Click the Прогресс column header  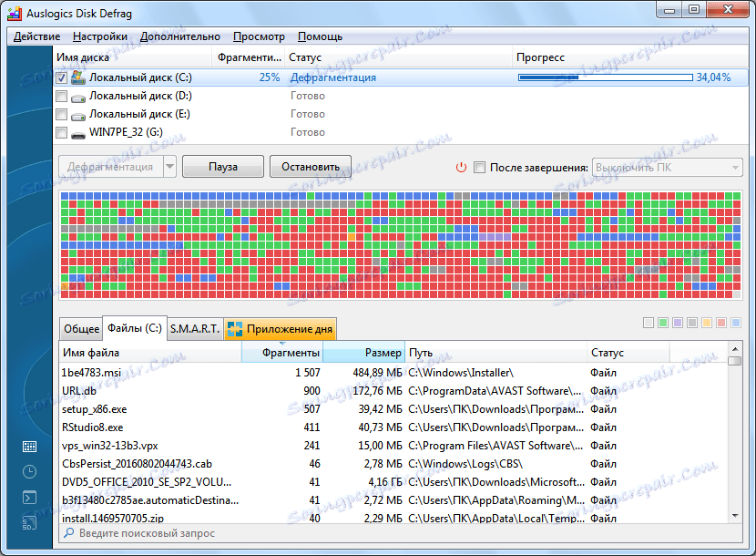(629, 57)
